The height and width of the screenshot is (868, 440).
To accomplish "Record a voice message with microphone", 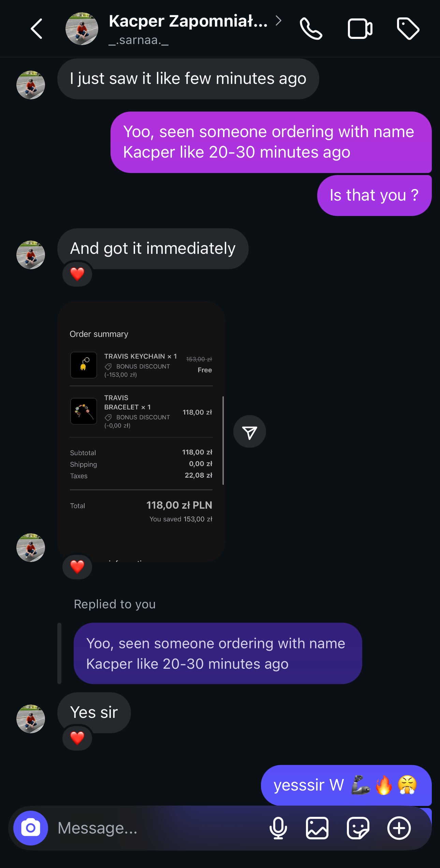I will pos(278,828).
